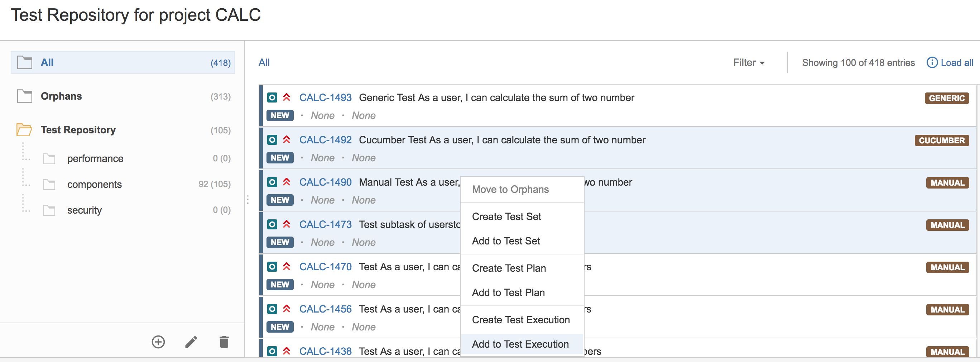Click the test issue type icon for CALC-1492
Viewport: 980px width, 362px height.
(x=272, y=140)
